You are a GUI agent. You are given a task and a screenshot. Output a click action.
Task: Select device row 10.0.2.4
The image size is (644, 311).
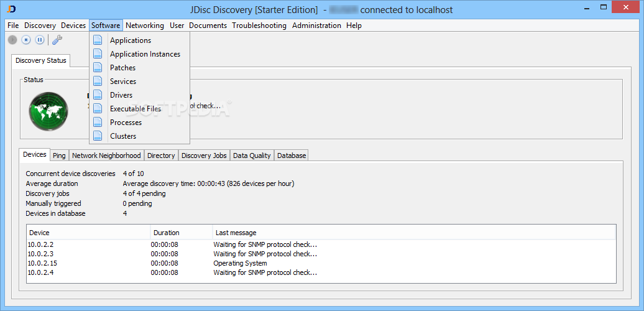tap(321, 272)
